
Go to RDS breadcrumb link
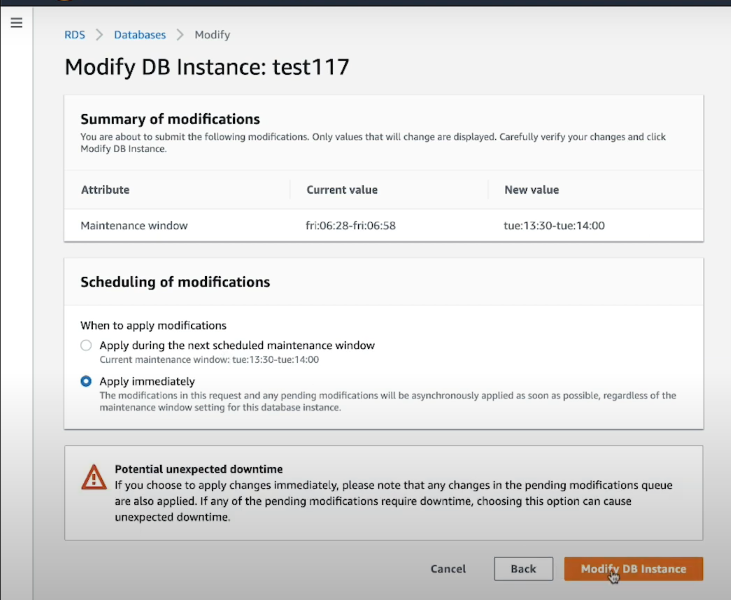[75, 35]
